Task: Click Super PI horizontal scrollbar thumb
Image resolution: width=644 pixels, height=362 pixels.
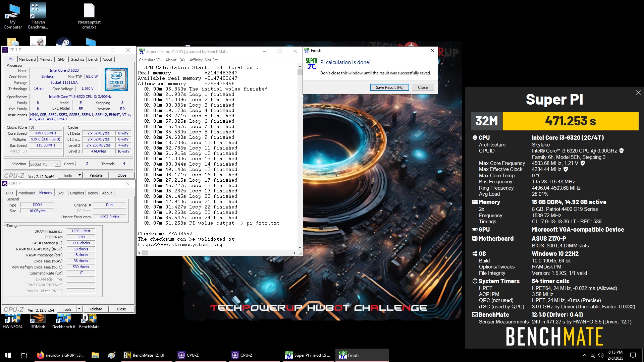Action: (x=145, y=253)
